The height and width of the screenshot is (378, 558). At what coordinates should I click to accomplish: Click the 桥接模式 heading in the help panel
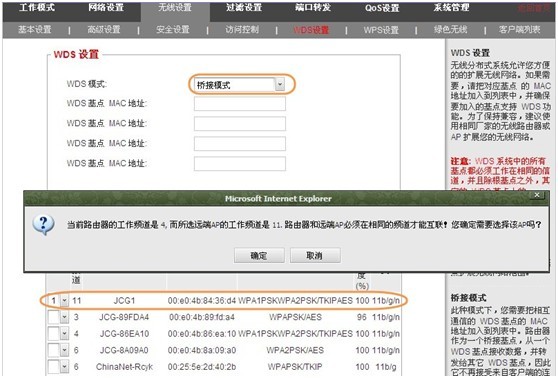coord(468,298)
